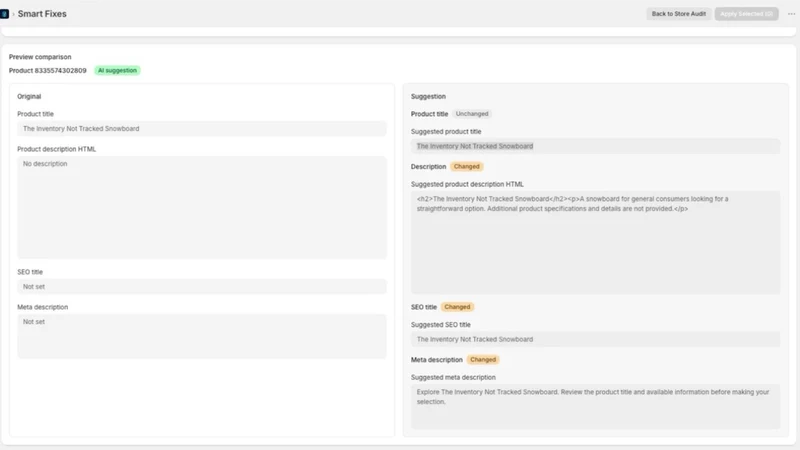Click the Suggested product title field

pyautogui.click(x=595, y=146)
